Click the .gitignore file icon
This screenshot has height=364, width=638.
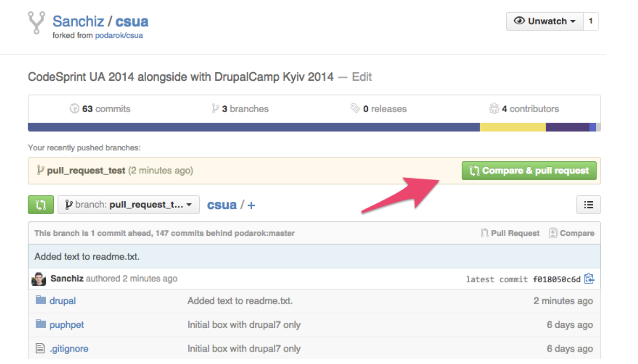(x=41, y=348)
